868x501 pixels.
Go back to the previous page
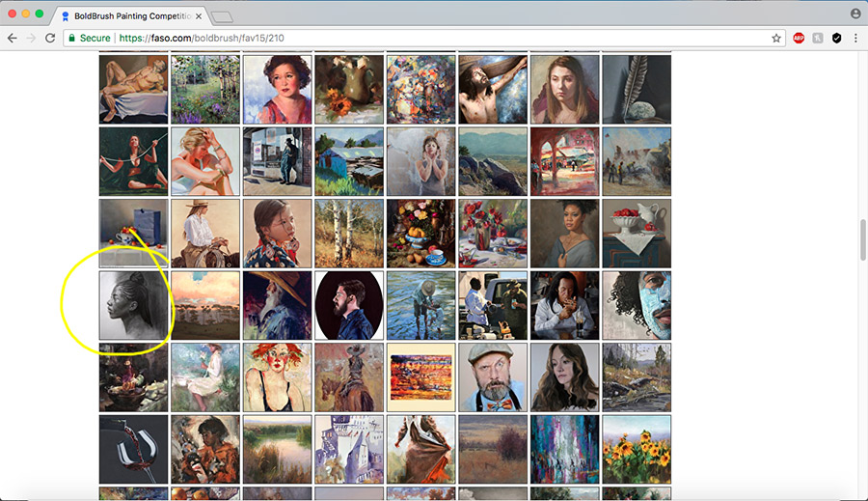[13, 39]
